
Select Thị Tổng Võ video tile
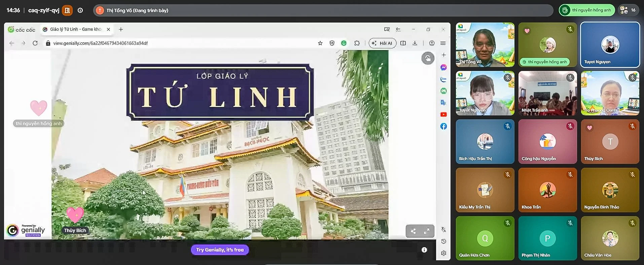(x=485, y=45)
